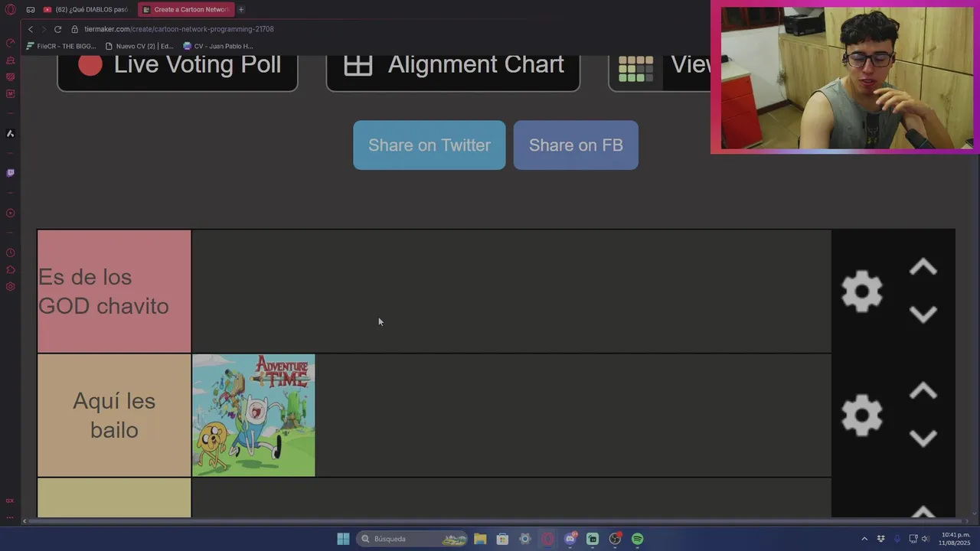Open Spotify from the taskbar
980x551 pixels.
tap(637, 539)
